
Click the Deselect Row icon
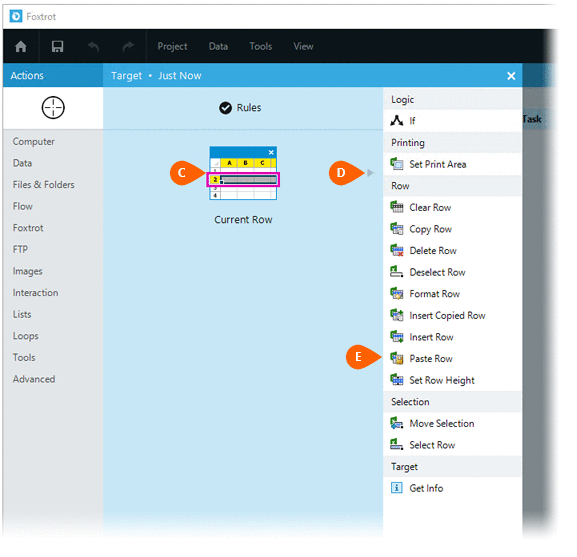[x=397, y=272]
